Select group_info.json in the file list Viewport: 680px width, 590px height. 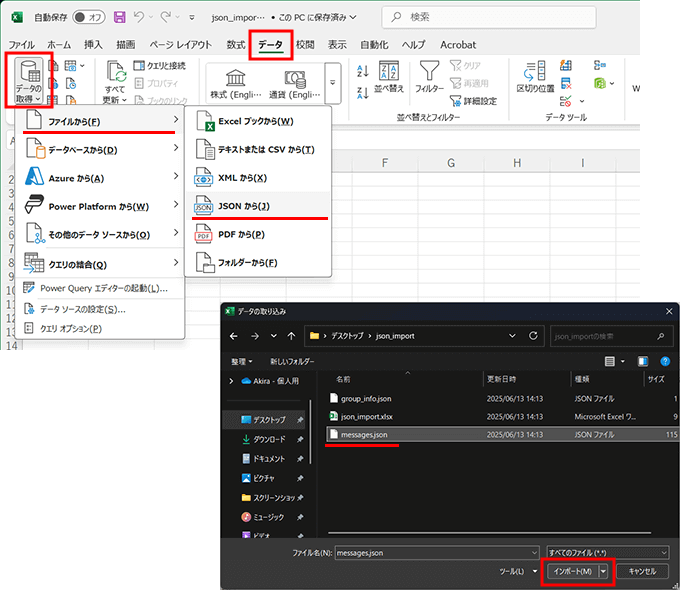502,398
